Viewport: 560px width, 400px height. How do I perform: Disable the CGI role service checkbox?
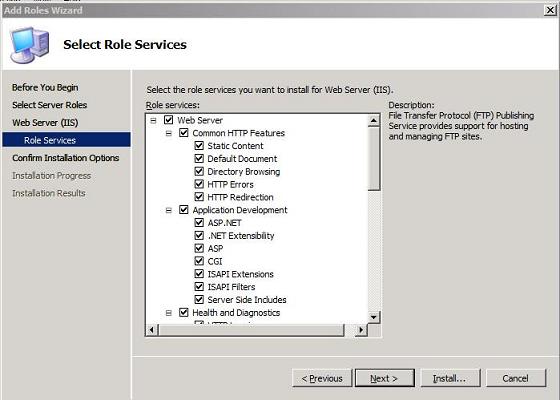[199, 261]
